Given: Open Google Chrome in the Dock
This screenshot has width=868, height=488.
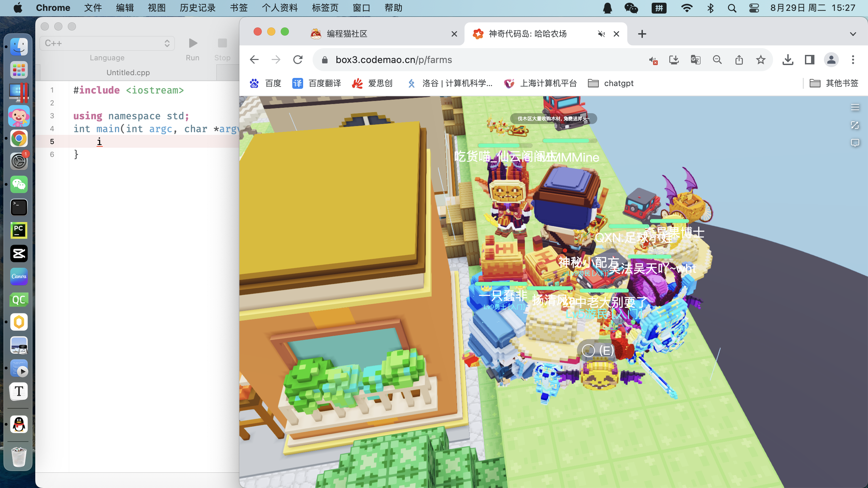Looking at the screenshot, I should [x=19, y=139].
